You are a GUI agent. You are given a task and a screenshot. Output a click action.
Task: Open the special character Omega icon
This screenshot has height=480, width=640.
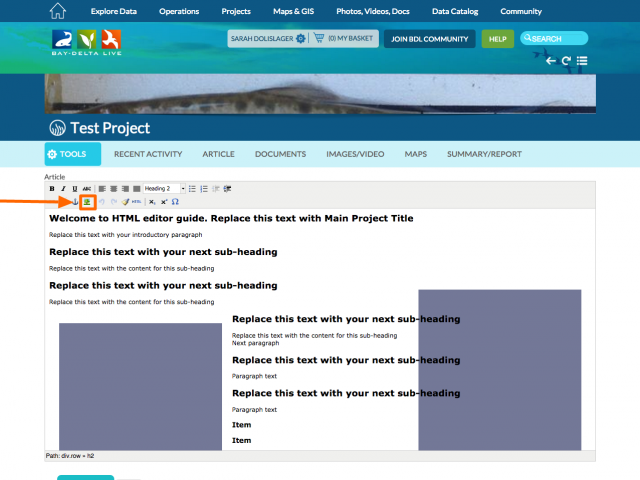pyautogui.click(x=175, y=202)
